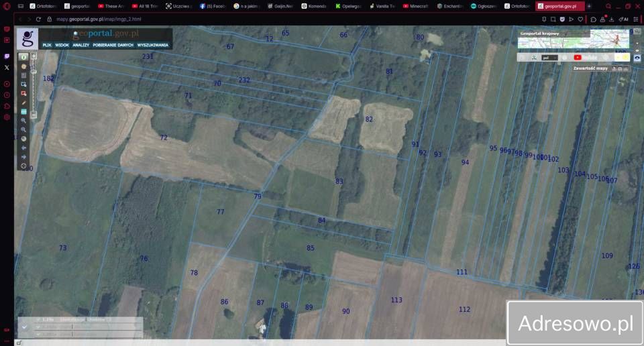
Task: Click parcel label 94 on map
Action: tap(465, 162)
